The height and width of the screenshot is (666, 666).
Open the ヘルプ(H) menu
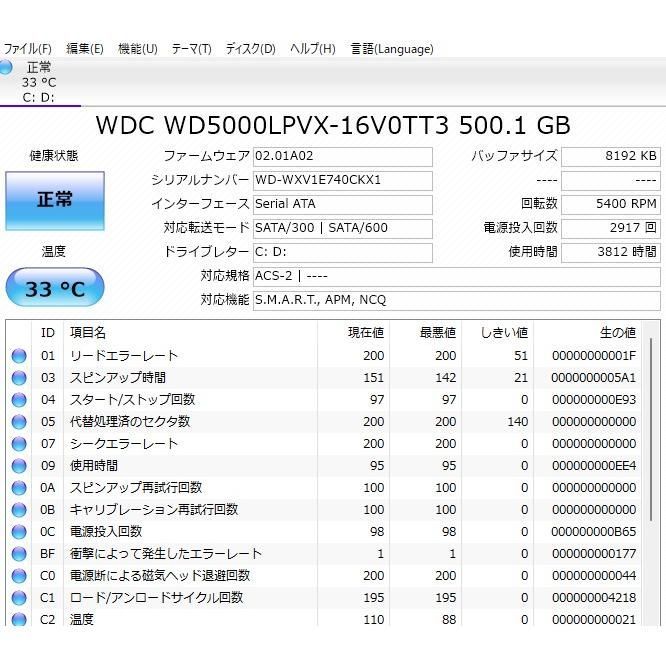(312, 49)
